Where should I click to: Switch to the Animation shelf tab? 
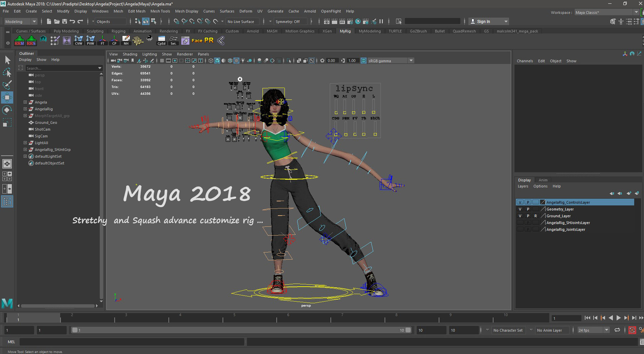(142, 31)
